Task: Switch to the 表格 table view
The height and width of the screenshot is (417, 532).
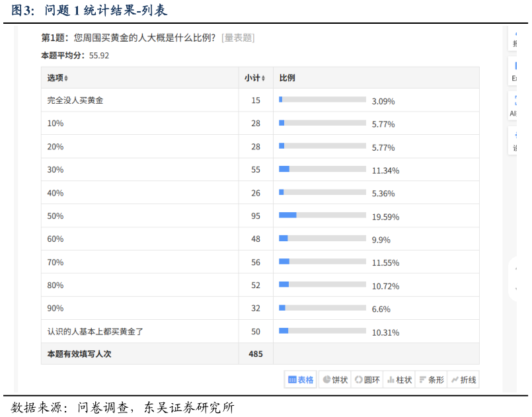Action: click(300, 380)
